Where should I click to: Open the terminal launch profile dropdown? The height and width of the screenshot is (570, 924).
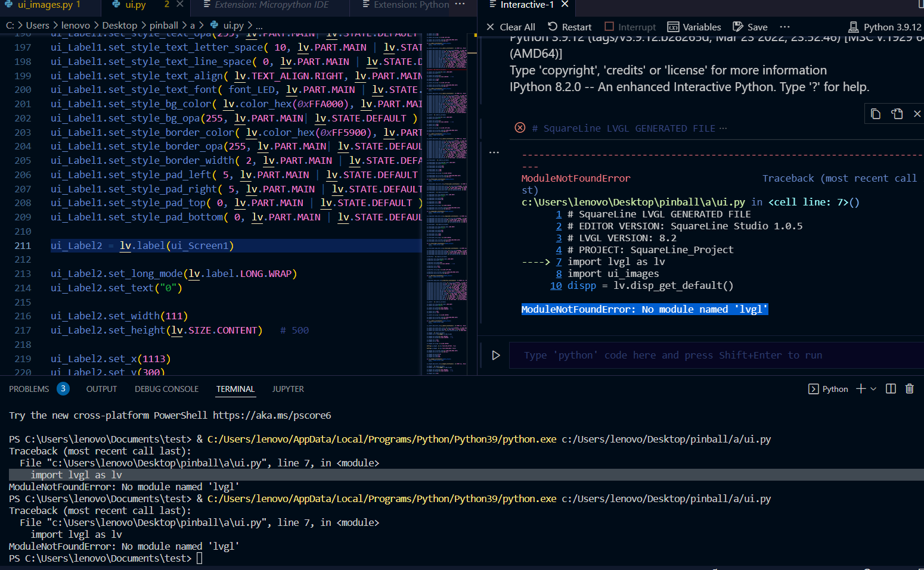874,389
